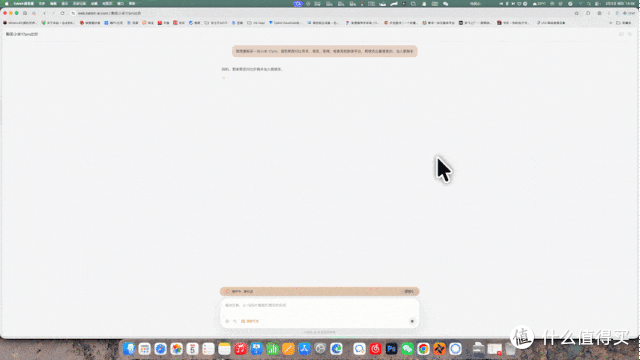Reload the page with refresh button
640x360 pixels.
tap(62, 13)
